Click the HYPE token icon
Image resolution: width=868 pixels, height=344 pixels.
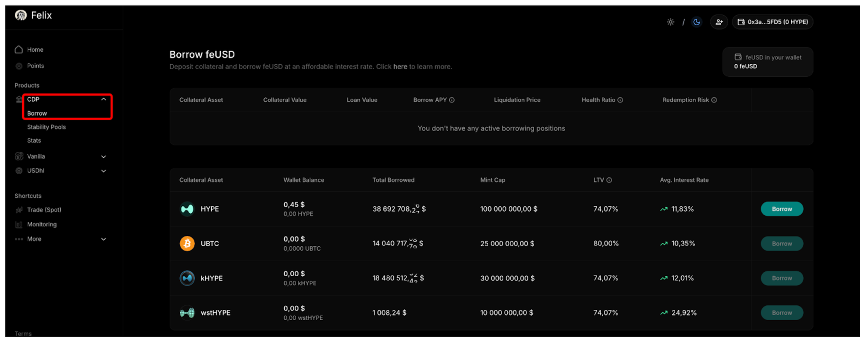point(187,209)
